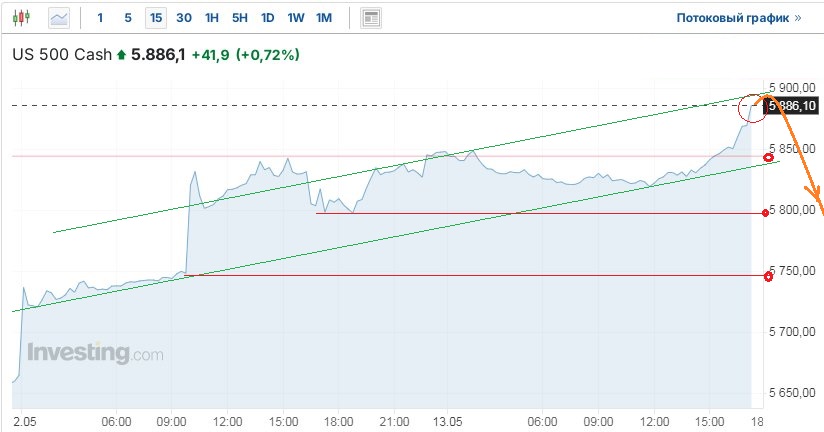Screen dimensions: 824x432
Task: Click the US 500 Cash instrument name
Action: 61,55
